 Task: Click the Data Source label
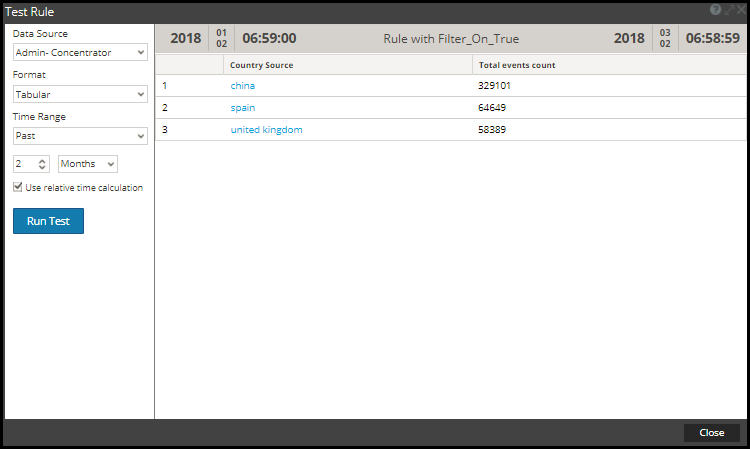40,33
